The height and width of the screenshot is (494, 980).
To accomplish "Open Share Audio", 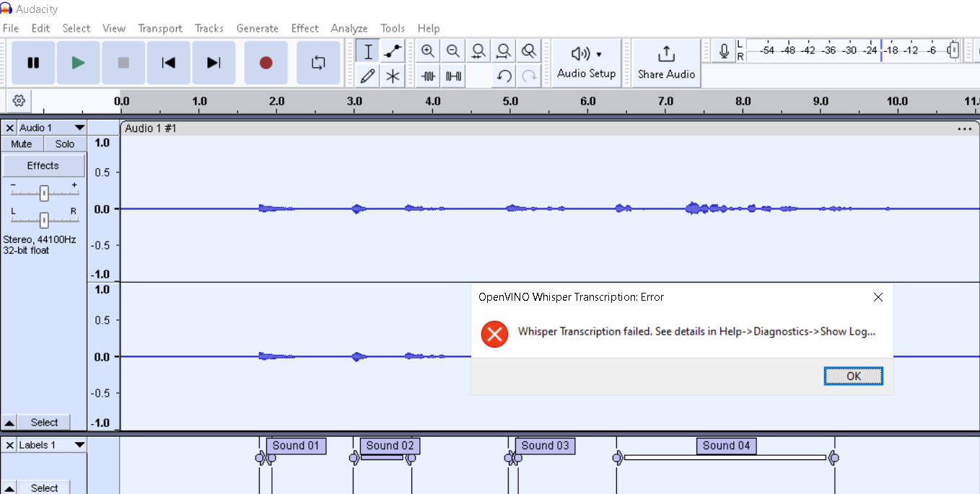I will (666, 63).
